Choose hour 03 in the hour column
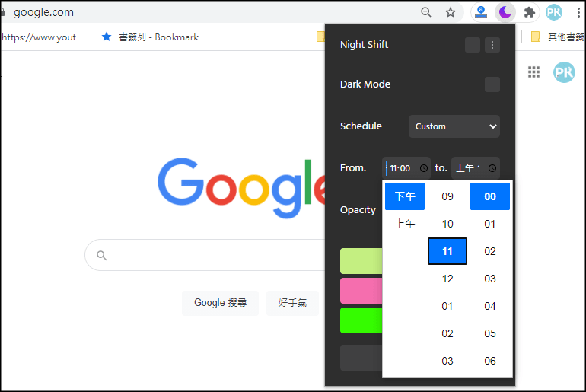The image size is (586, 392). coord(447,361)
